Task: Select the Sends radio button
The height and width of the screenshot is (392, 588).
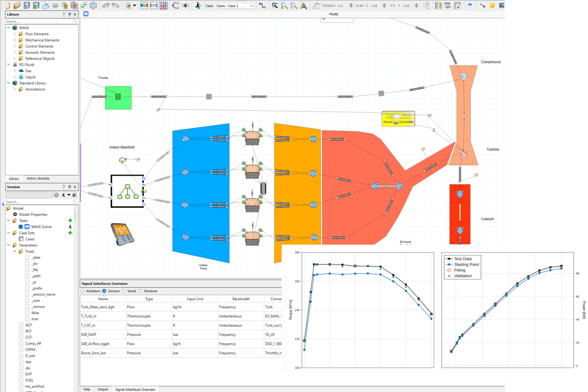Action: coord(124,291)
